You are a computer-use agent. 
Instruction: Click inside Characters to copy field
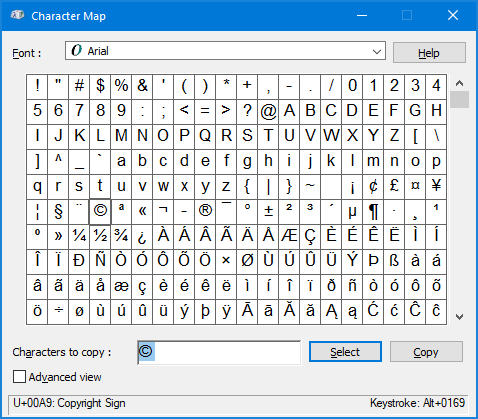(219, 352)
